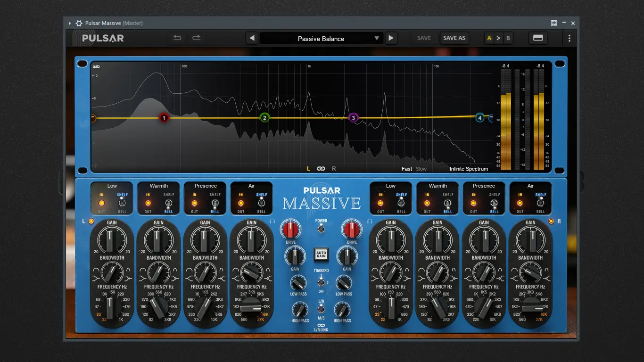The height and width of the screenshot is (362, 644).
Task: Click the undo arrow
Action: click(x=177, y=38)
